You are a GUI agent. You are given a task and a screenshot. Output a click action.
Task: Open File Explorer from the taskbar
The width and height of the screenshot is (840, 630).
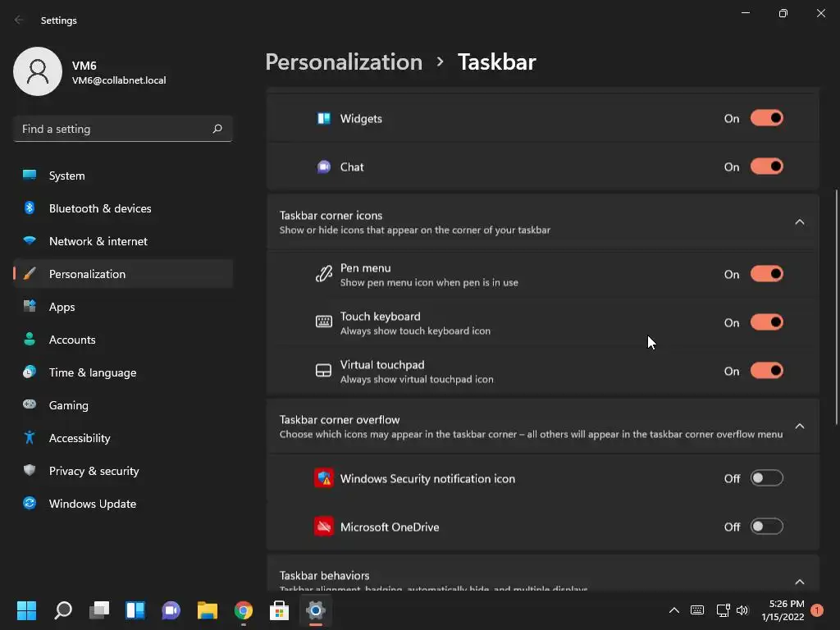(x=208, y=610)
